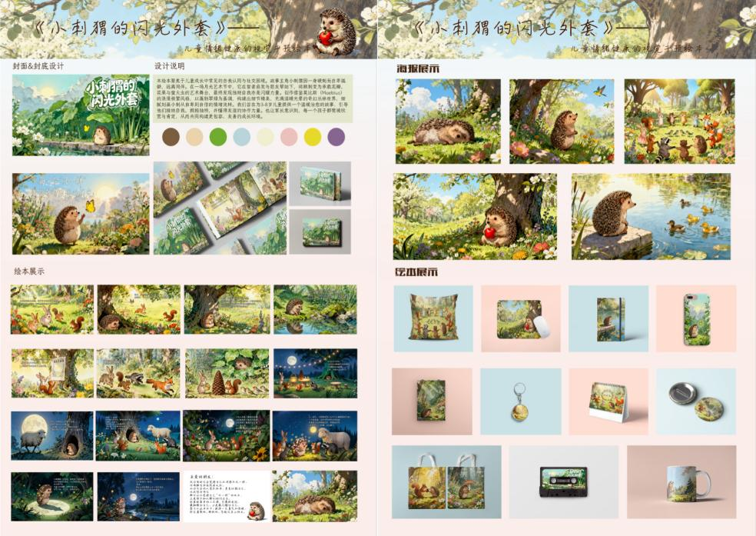Open the throw pillow merchandise mockup
Screen dimensions: 756x536
433,318
